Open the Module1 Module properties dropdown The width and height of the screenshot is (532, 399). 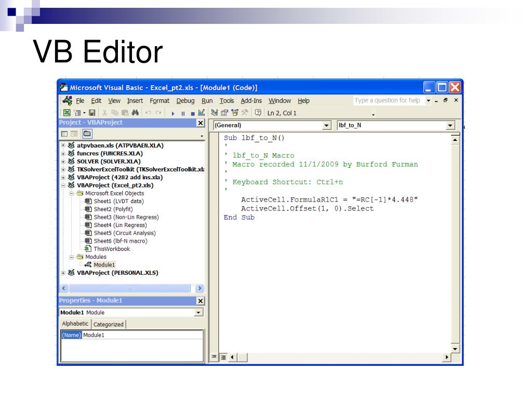click(199, 312)
